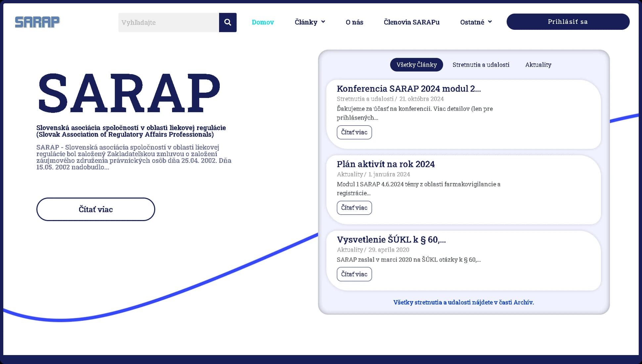Click the '29. apríla 2020' date text

point(389,250)
